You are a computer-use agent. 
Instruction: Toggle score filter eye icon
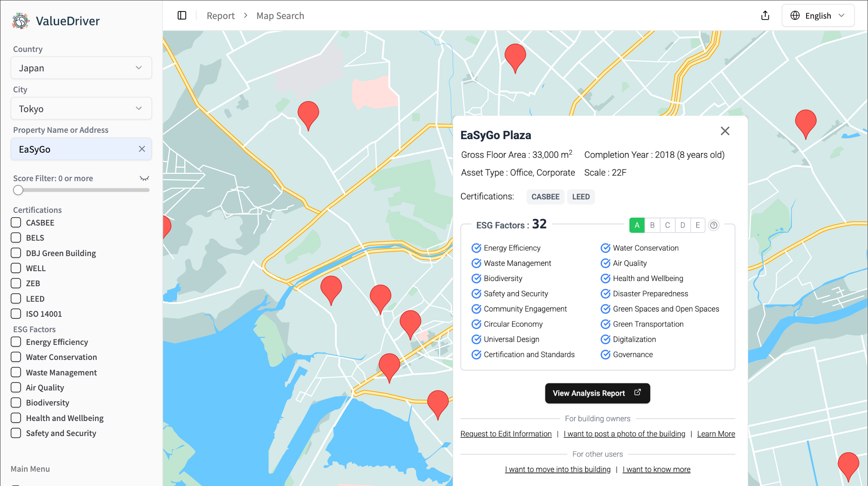[144, 178]
